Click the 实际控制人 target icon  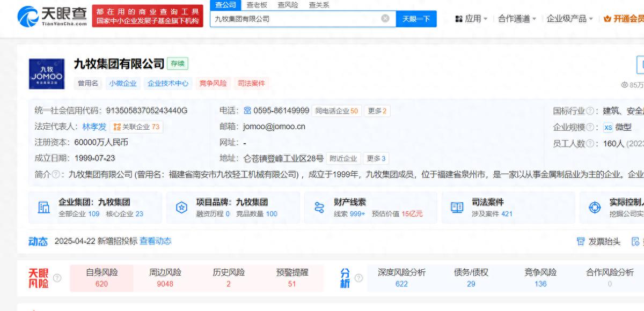(x=595, y=208)
